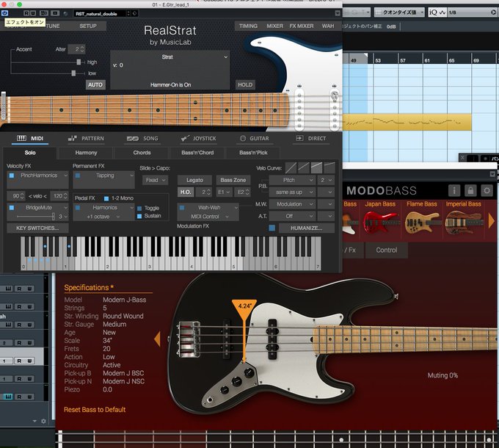Image resolution: width=499 pixels, height=448 pixels.
Task: Open the +1 octave dropdown
Action: click(103, 217)
